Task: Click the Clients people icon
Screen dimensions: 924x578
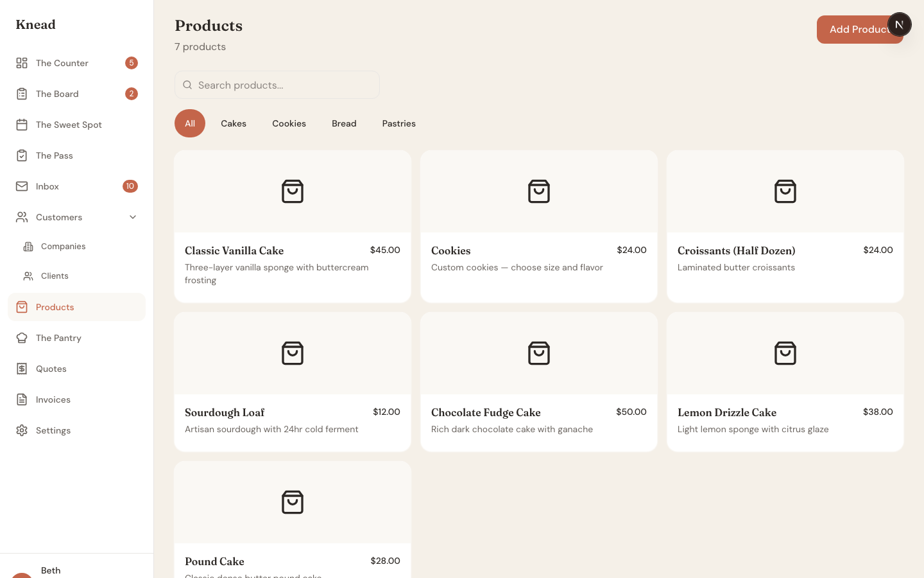Action: (x=28, y=276)
